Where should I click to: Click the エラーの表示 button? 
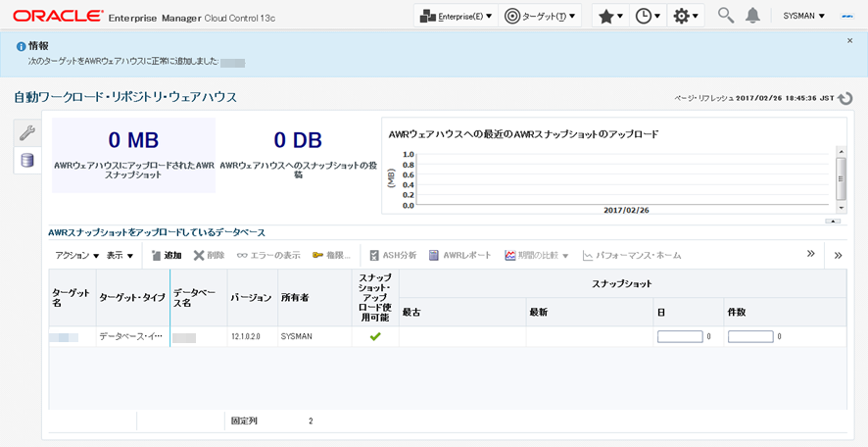pyautogui.click(x=268, y=255)
